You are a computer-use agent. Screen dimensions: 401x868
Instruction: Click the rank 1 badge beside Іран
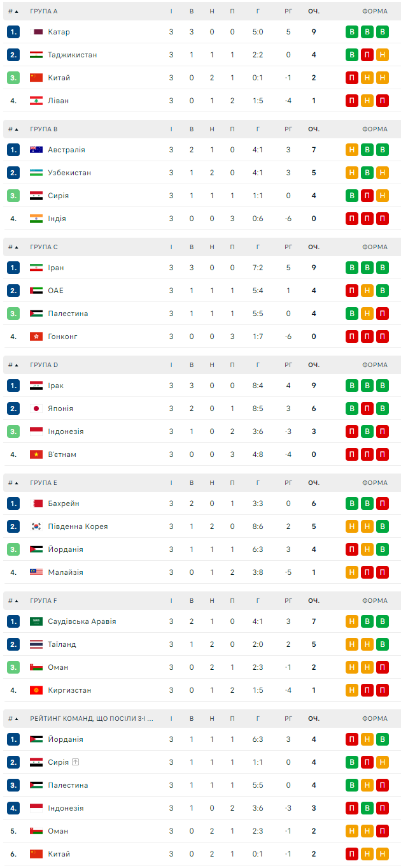coord(13,268)
